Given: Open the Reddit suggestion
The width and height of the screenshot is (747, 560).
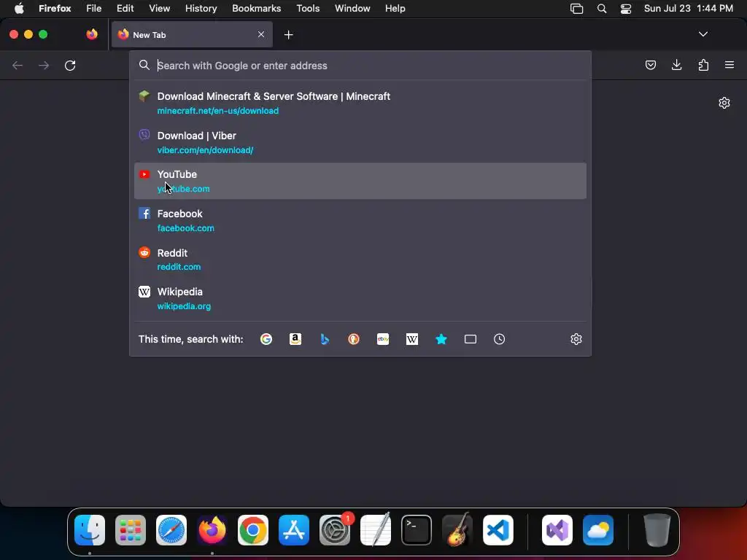Looking at the screenshot, I should (x=360, y=260).
